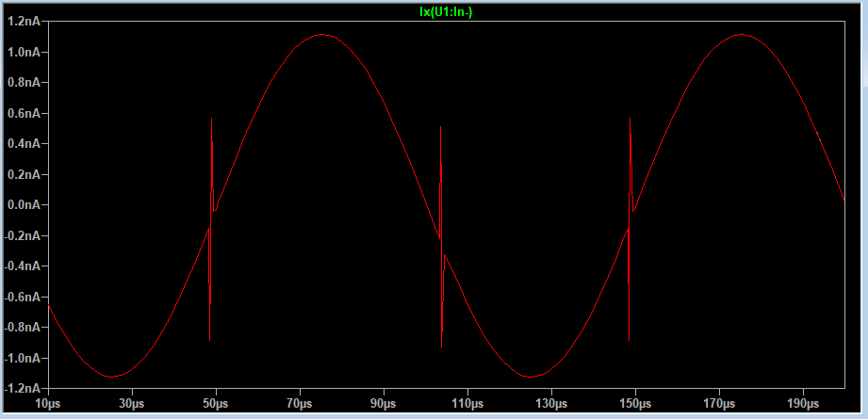
Task: Click the 110µs time axis label
Action: (x=467, y=405)
